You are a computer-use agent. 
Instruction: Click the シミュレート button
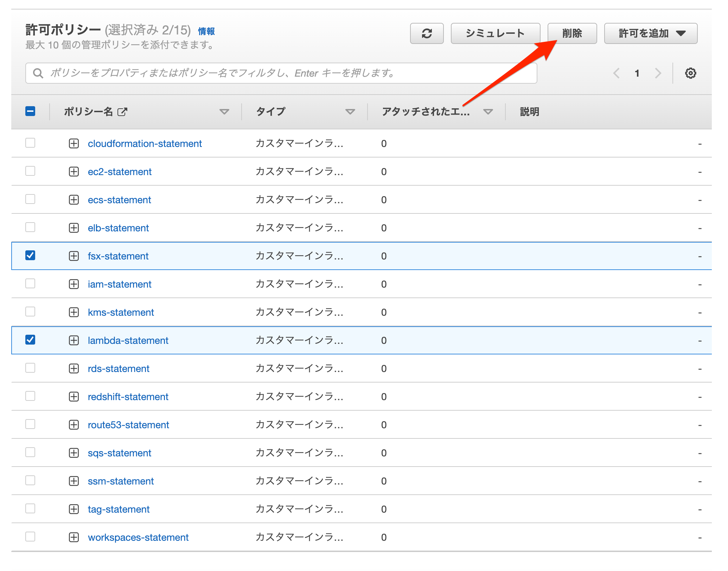tap(496, 33)
